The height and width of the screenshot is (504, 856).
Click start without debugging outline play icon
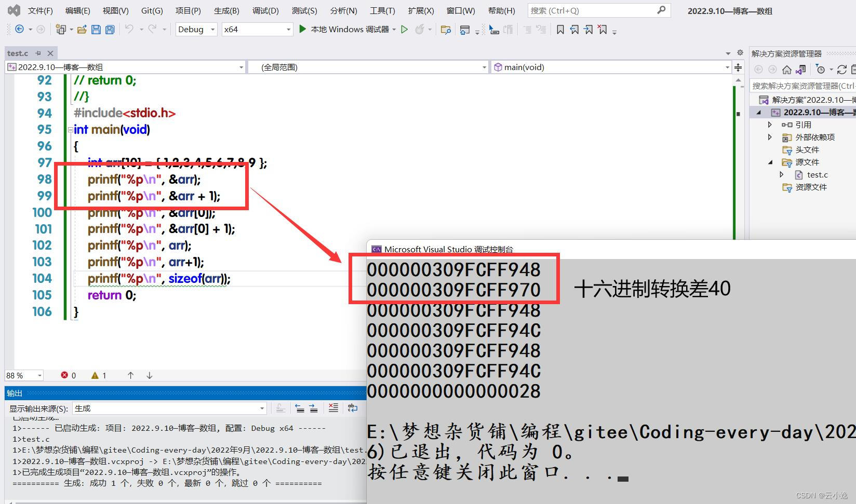[404, 30]
